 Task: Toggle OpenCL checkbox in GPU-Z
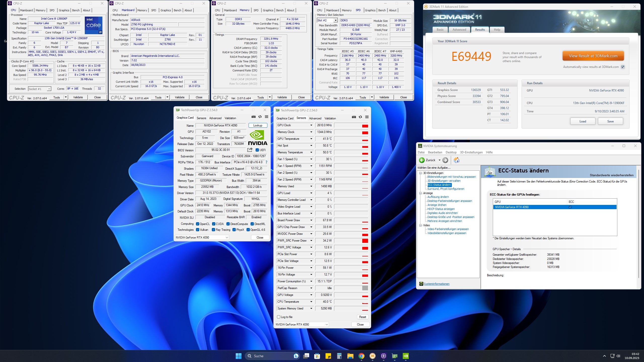(198, 224)
